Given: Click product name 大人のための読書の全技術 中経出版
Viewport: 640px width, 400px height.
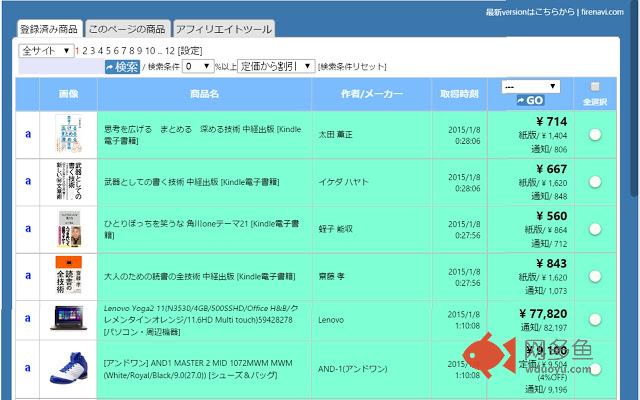Looking at the screenshot, I should pos(199,276).
